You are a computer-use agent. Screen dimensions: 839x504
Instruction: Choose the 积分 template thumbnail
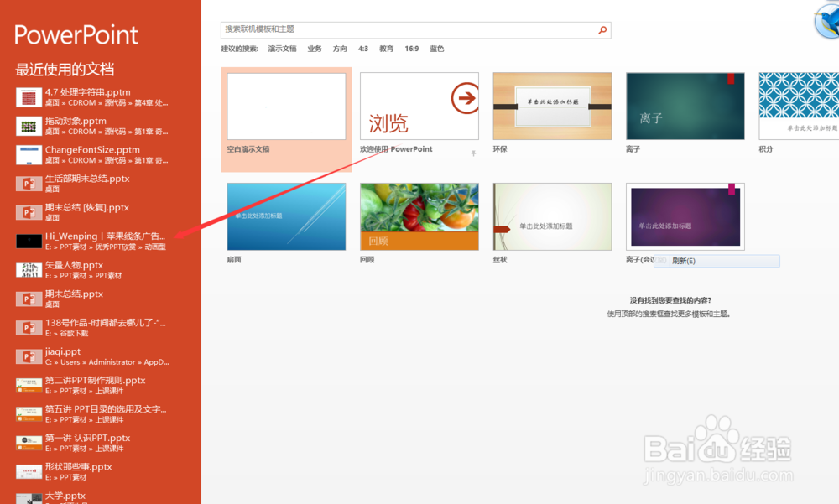799,107
